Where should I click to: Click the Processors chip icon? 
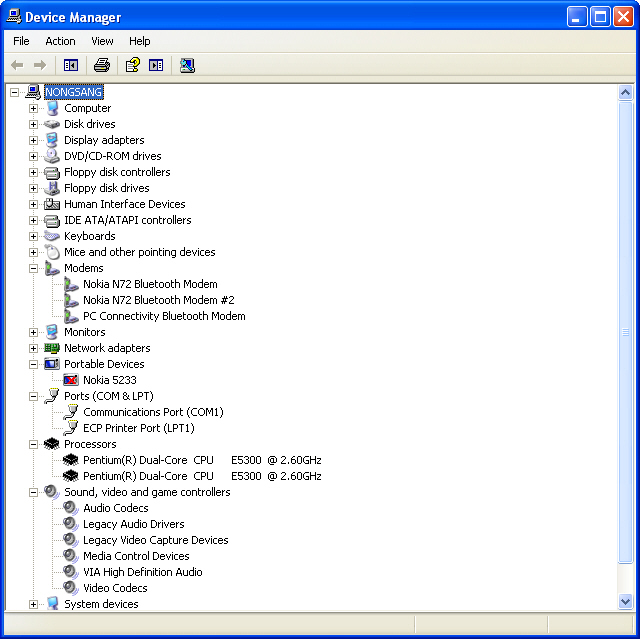click(x=52, y=444)
